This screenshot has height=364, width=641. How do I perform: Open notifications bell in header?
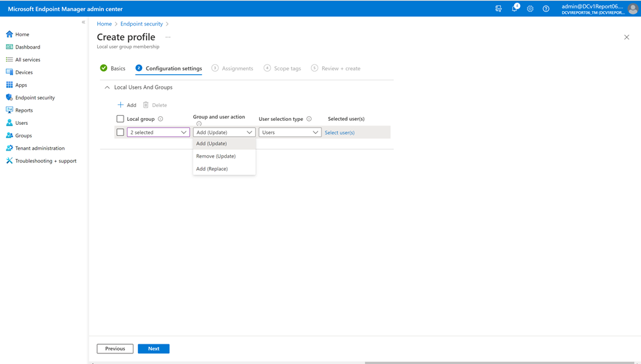point(515,9)
